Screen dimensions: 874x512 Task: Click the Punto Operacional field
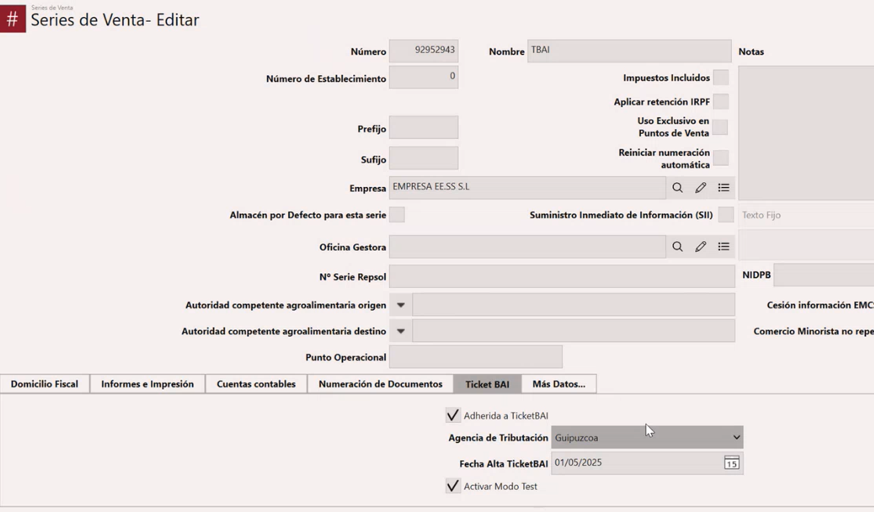[x=475, y=357]
